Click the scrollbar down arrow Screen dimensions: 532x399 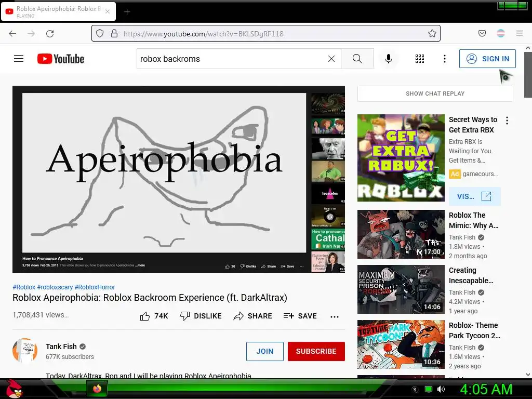pos(528,375)
